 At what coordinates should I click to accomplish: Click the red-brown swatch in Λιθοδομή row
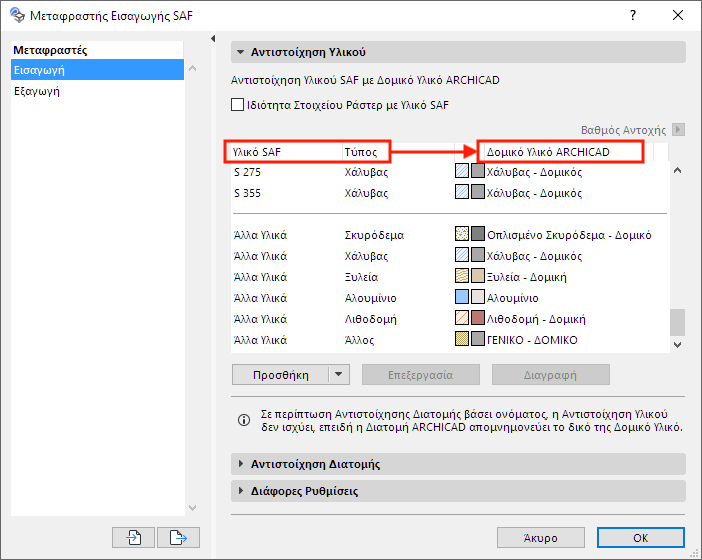pos(478,317)
